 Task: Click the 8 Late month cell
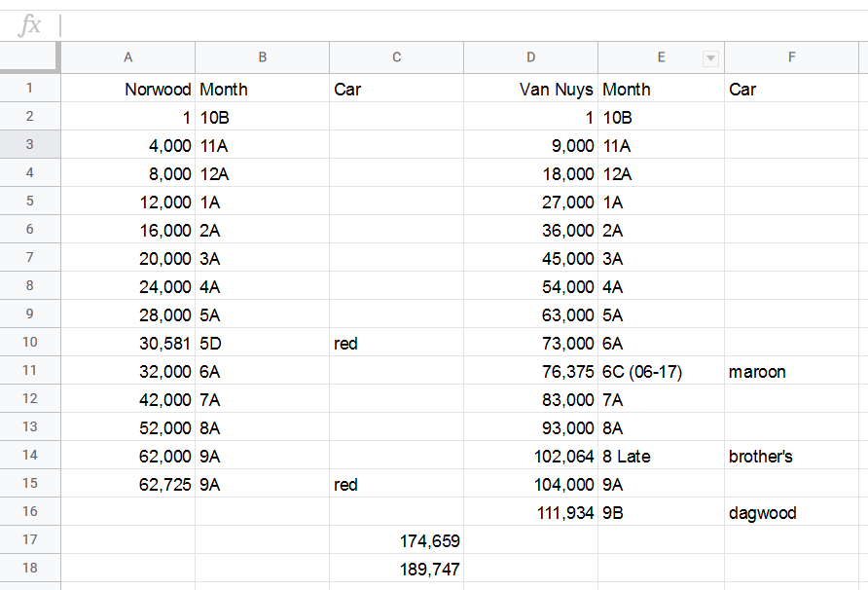(x=661, y=457)
